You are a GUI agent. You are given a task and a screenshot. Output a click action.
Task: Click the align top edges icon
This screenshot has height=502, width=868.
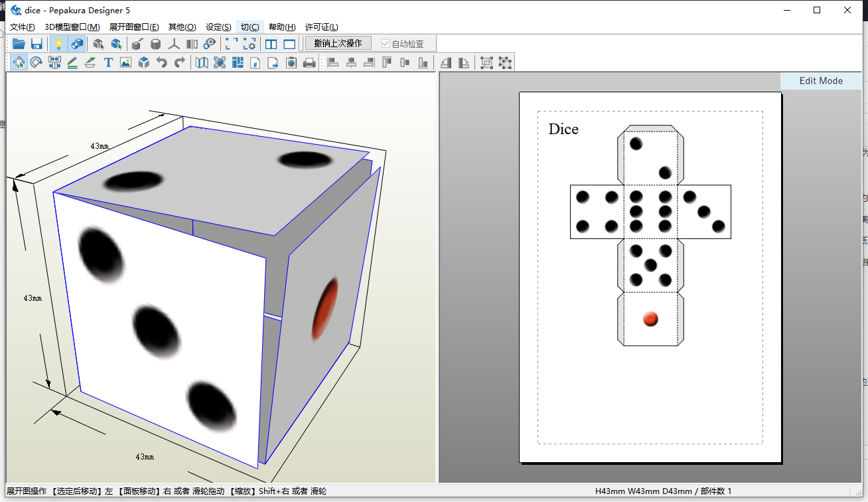click(x=388, y=62)
